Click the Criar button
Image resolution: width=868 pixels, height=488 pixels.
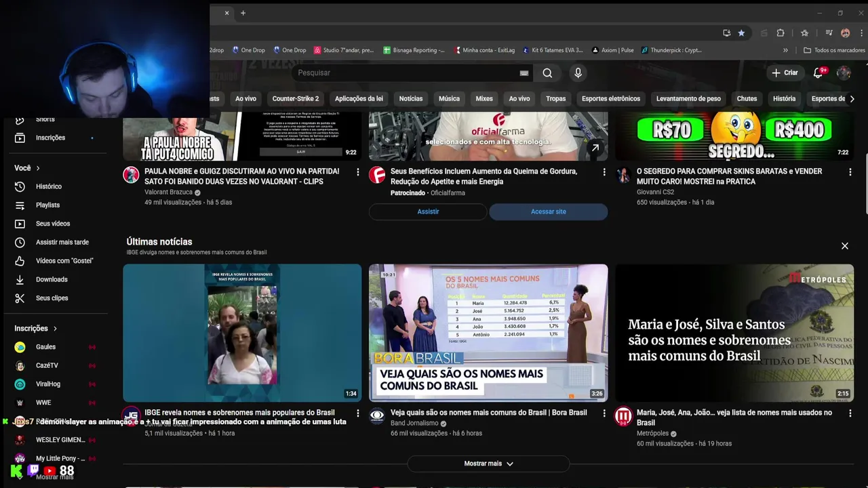785,73
